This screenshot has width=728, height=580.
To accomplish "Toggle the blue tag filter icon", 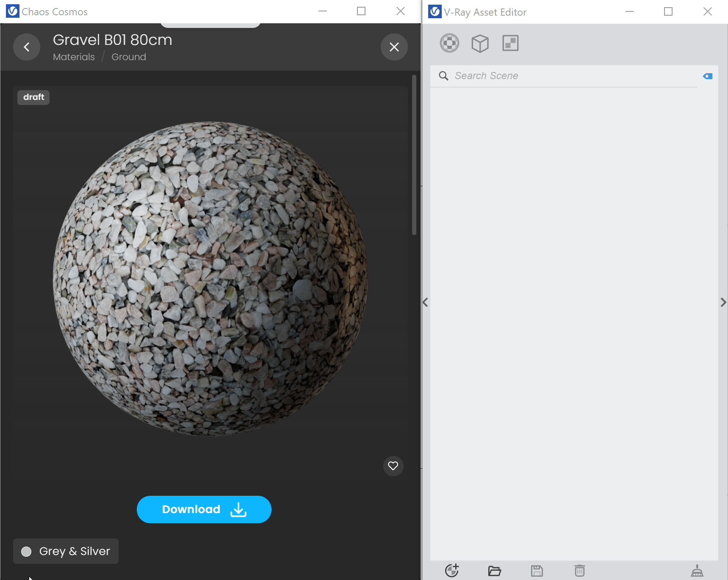I will (708, 76).
